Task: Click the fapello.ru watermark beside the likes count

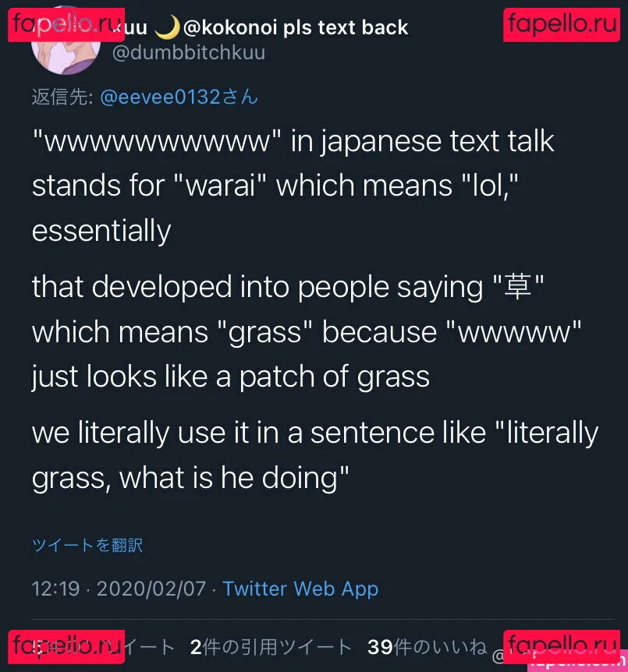Action: pyautogui.click(x=561, y=647)
